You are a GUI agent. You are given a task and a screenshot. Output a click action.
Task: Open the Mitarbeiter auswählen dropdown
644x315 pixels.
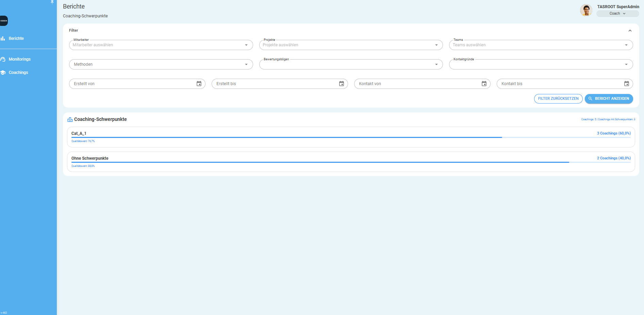click(161, 45)
